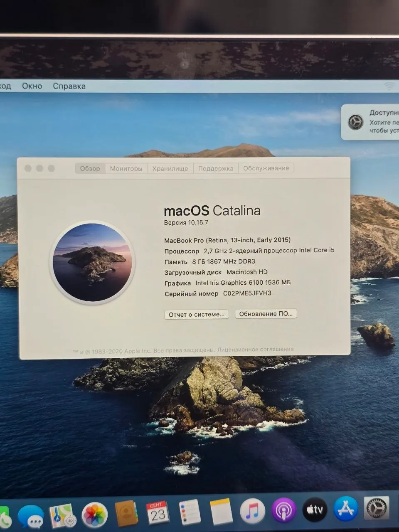
Task: Click the Intel Iris Graphics 6100 value
Action: [x=243, y=283]
